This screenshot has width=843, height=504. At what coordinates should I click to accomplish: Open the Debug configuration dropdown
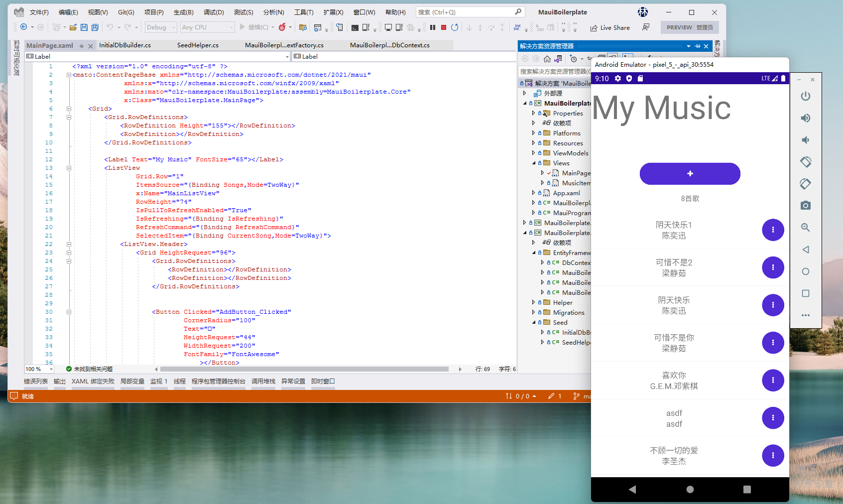coord(160,27)
